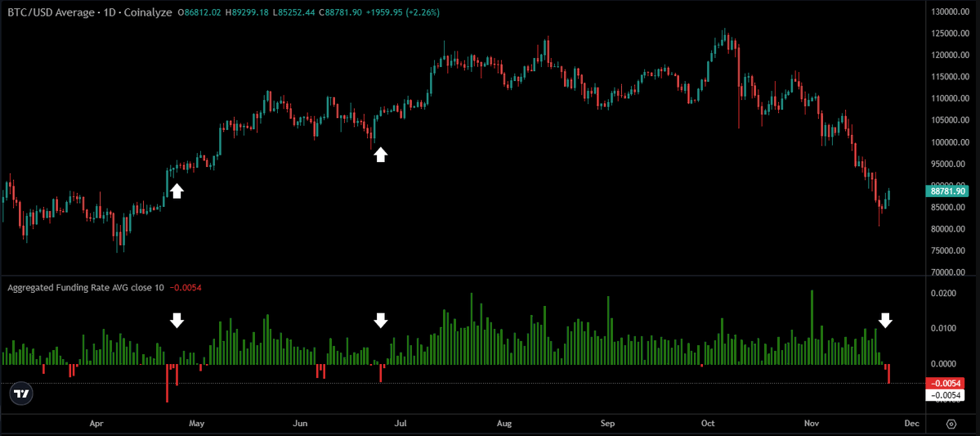Click the Oct label on time axis

[708, 424]
